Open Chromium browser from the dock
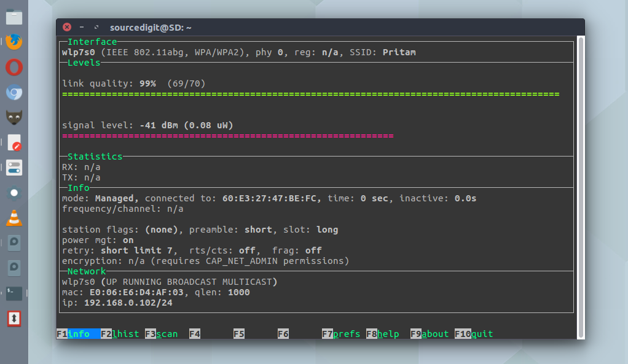The width and height of the screenshot is (628, 364). (14, 93)
